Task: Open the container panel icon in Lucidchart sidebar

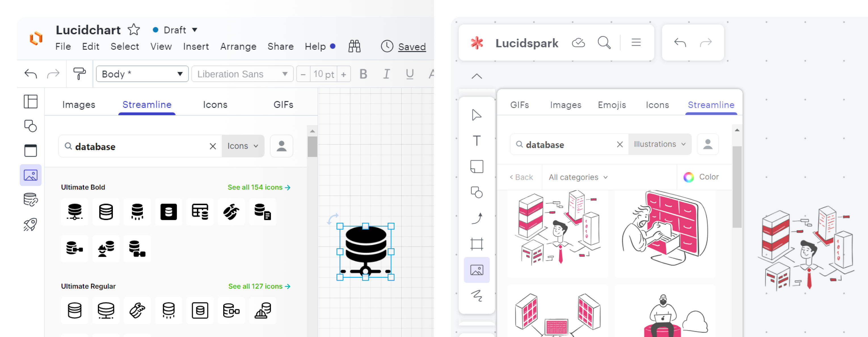Action: (x=31, y=150)
